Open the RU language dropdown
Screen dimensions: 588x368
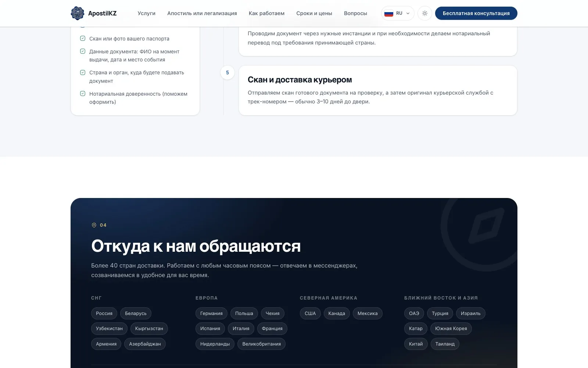tap(398, 13)
